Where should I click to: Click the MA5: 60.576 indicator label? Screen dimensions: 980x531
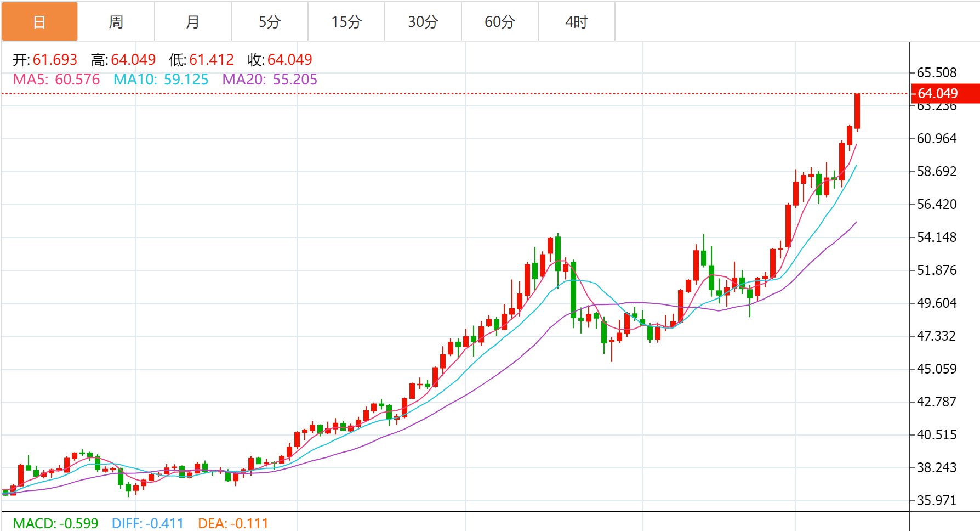56,80
